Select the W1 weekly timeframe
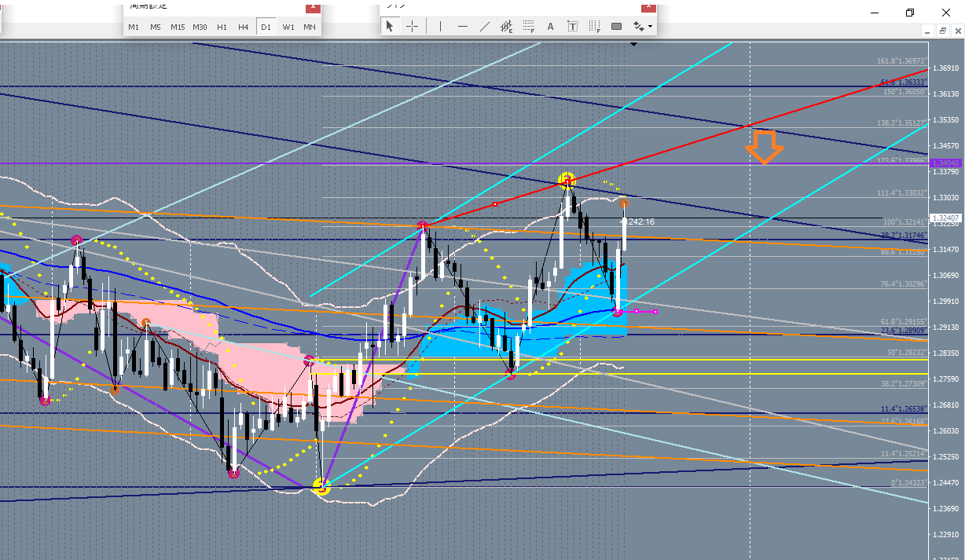The image size is (965, 560). click(x=288, y=27)
